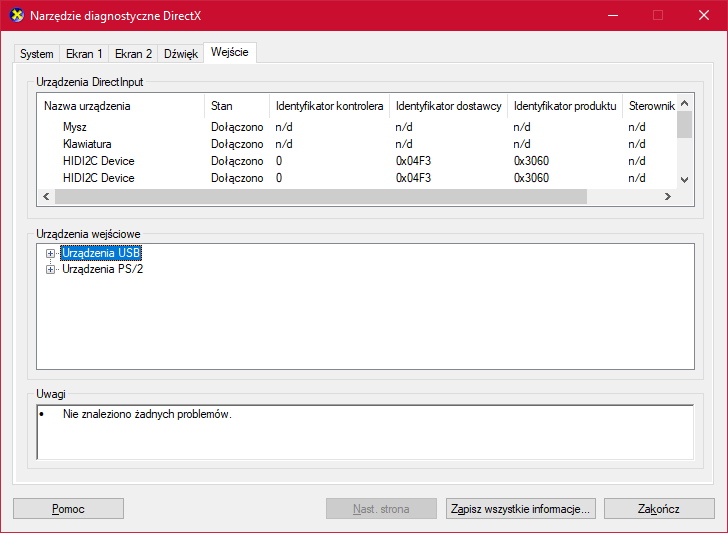Click the vertical scrollbar thumb of device list
This screenshot has width=728, height=533.
pos(684,124)
